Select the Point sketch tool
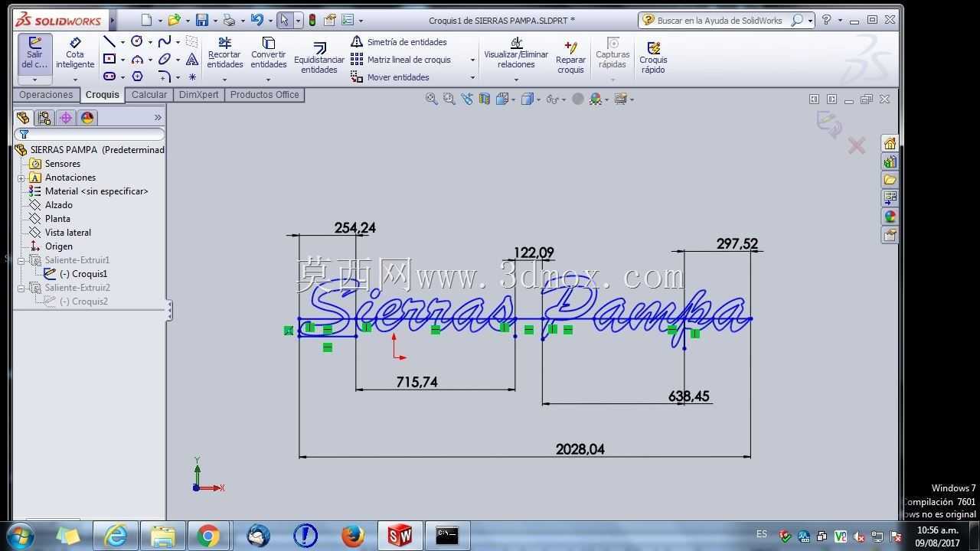The width and height of the screenshot is (980, 551). click(192, 77)
